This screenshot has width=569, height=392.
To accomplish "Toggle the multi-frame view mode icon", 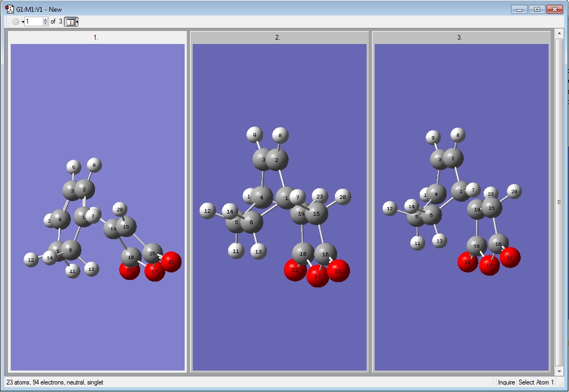I will (70, 22).
